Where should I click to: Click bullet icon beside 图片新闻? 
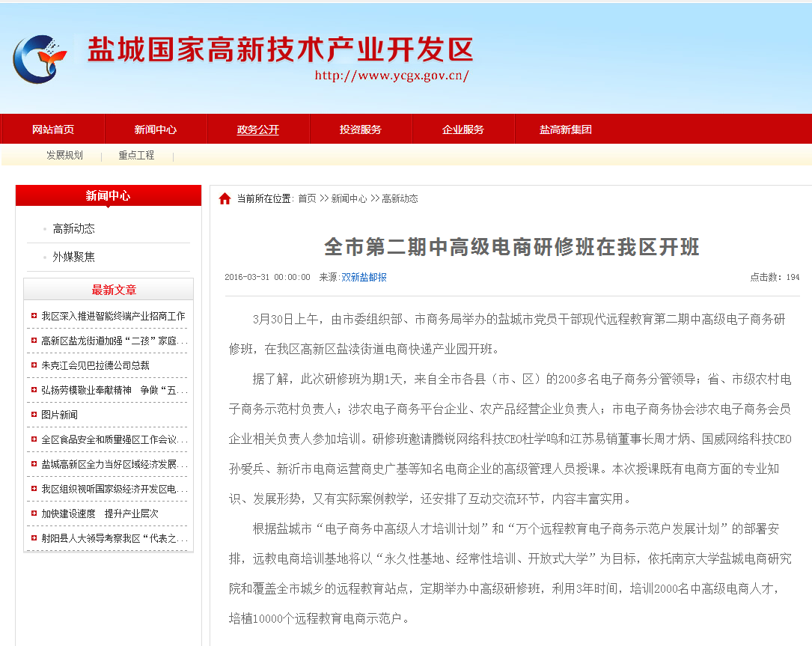(34, 415)
